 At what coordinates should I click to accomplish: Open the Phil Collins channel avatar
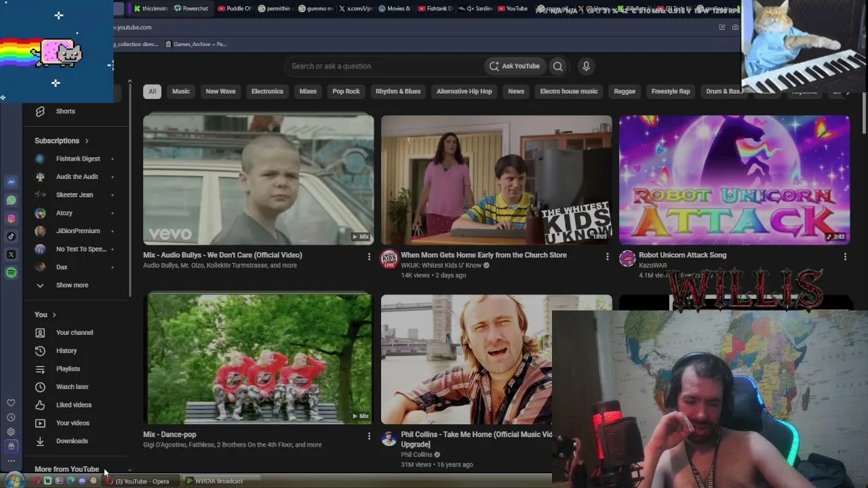tap(389, 439)
